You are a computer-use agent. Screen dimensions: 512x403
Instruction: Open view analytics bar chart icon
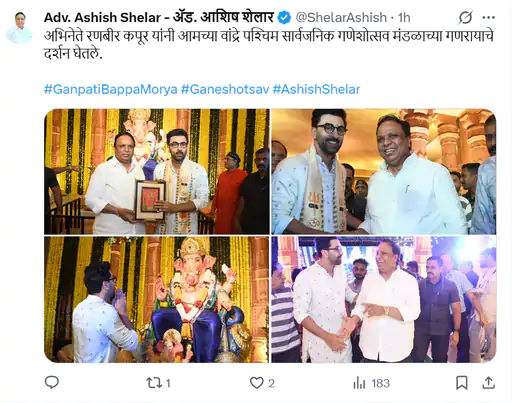coord(359,383)
